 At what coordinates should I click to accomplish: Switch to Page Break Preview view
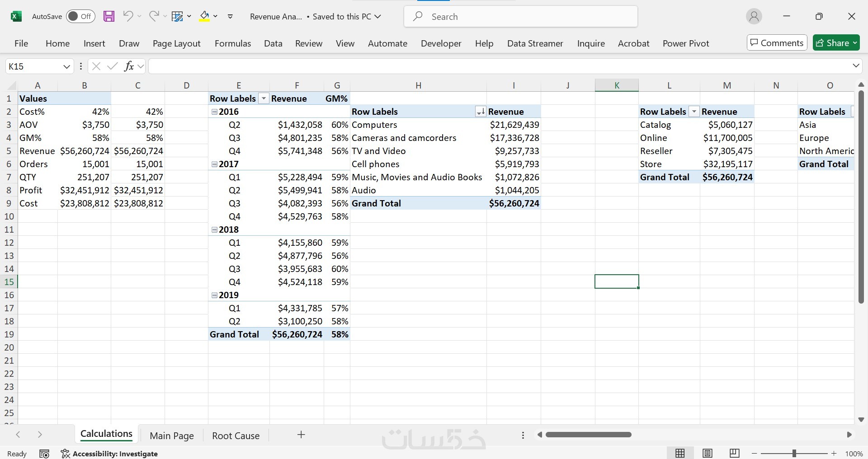[x=735, y=453]
